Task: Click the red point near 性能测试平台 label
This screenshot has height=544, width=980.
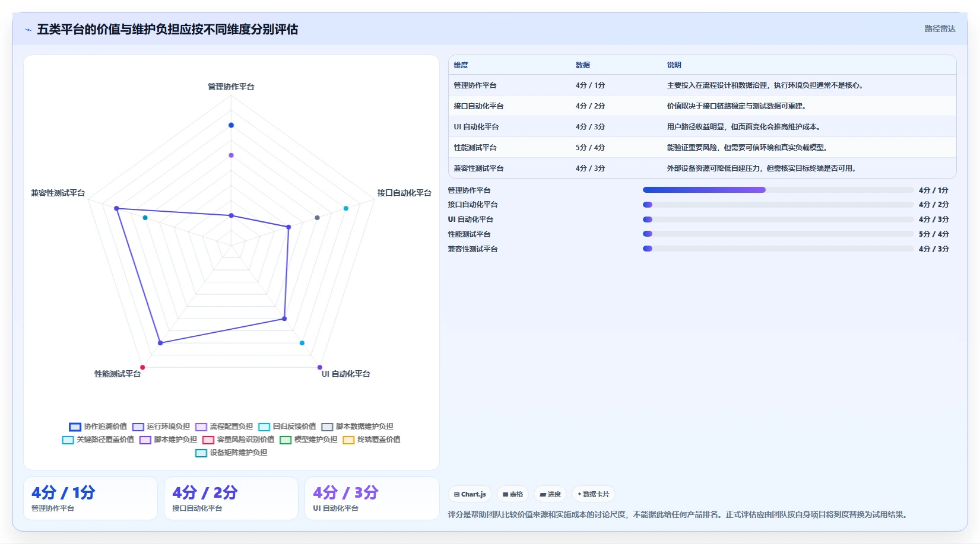Action: [142, 367]
